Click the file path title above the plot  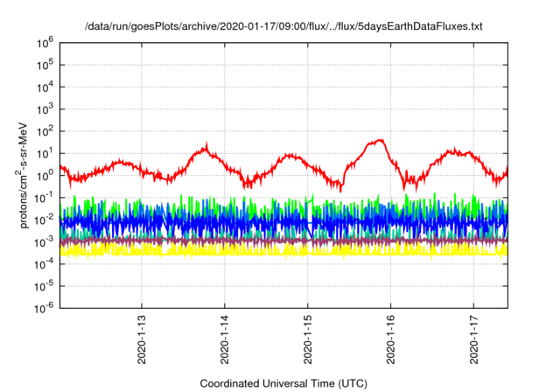[283, 26]
